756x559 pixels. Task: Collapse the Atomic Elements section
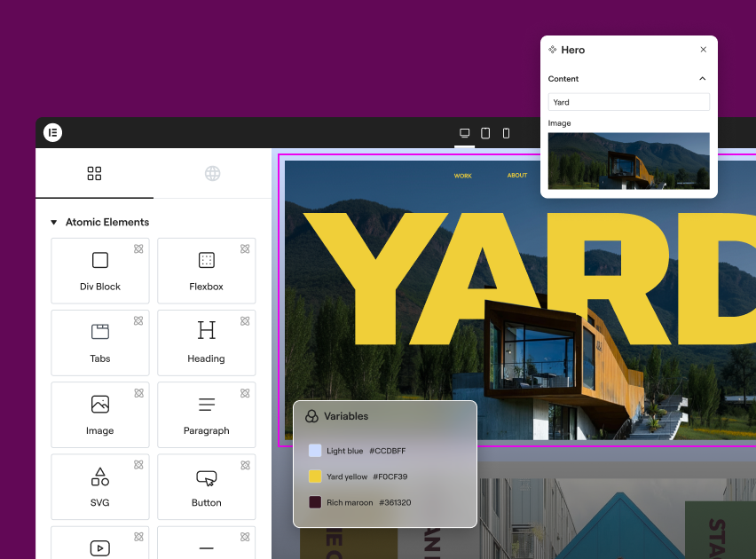[x=56, y=222]
